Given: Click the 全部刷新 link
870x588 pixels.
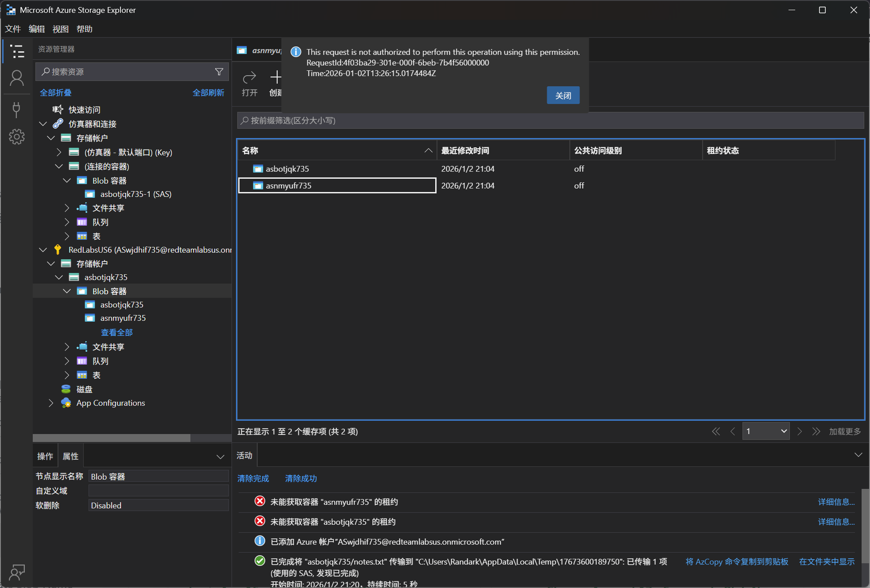Looking at the screenshot, I should pyautogui.click(x=208, y=93).
